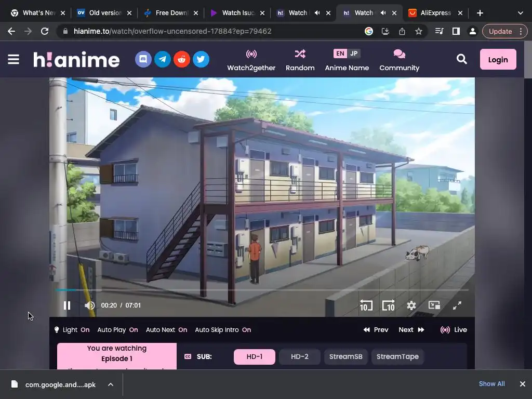Toggle Auto Next setting
This screenshot has height=399, width=532.
click(x=166, y=330)
